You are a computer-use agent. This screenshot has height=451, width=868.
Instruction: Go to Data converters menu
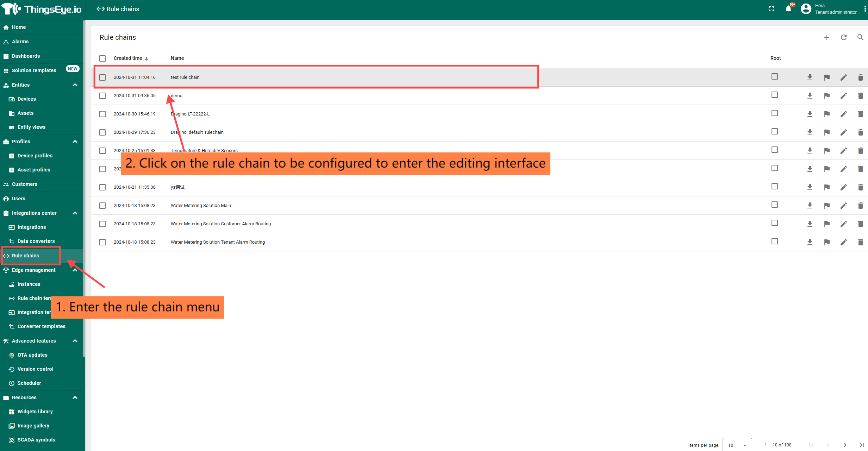[36, 241]
